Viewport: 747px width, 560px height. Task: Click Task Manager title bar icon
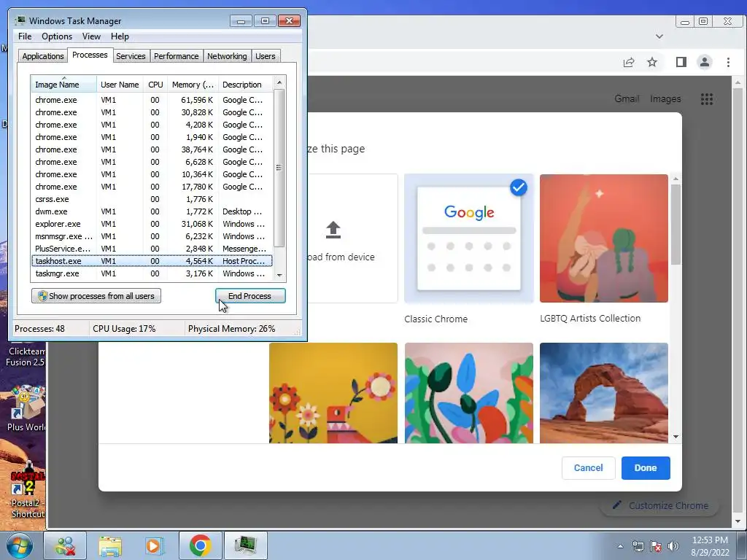click(20, 20)
